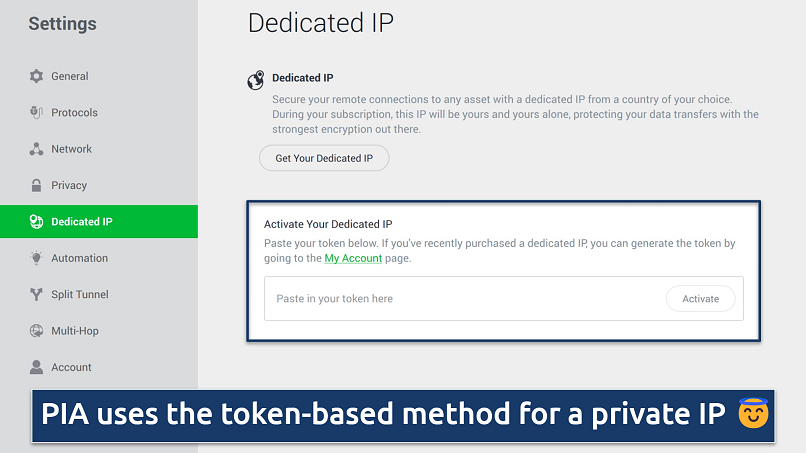Click the Automation lightbulb icon
Viewport: 806px width, 453px height.
(x=37, y=258)
